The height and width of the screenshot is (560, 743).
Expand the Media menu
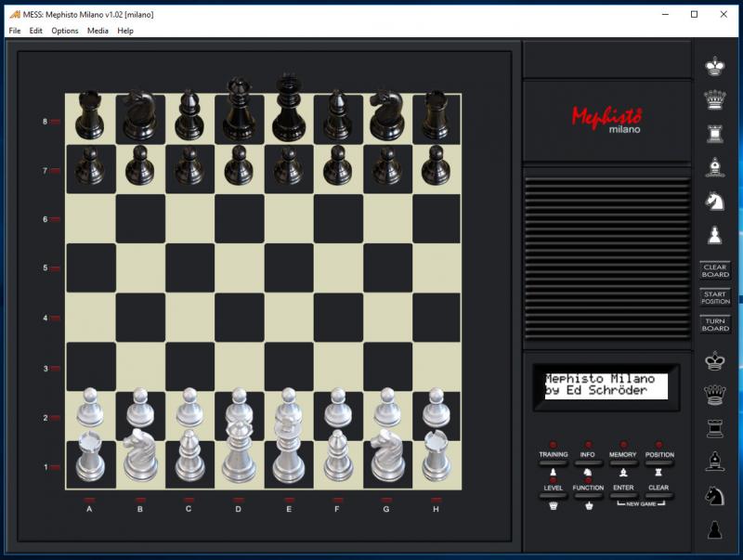coord(98,31)
